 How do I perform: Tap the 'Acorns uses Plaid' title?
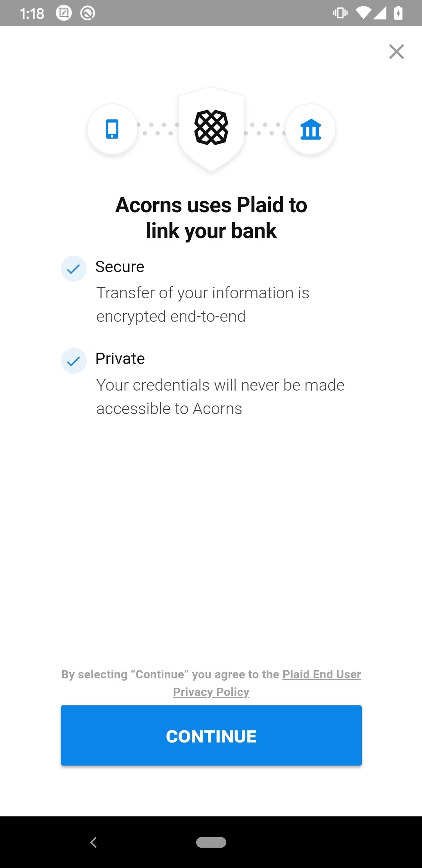click(x=211, y=218)
